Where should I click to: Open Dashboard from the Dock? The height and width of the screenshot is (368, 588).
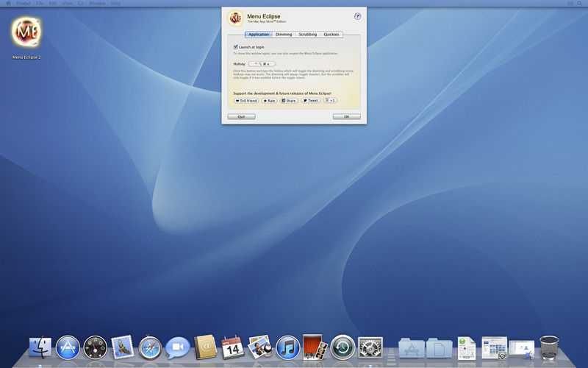[x=96, y=347]
